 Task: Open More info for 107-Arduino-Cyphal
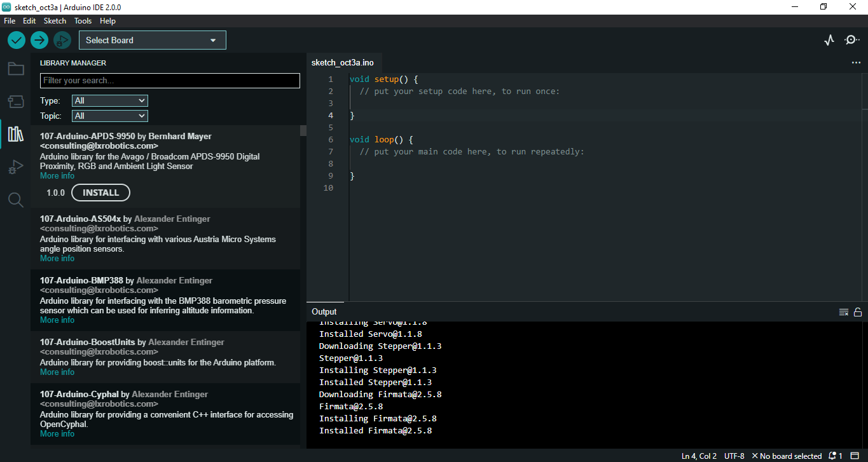(57, 434)
